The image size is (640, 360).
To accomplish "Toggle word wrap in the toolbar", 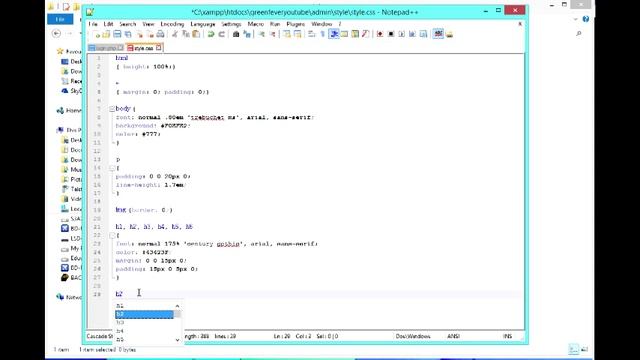I will click(312, 34).
